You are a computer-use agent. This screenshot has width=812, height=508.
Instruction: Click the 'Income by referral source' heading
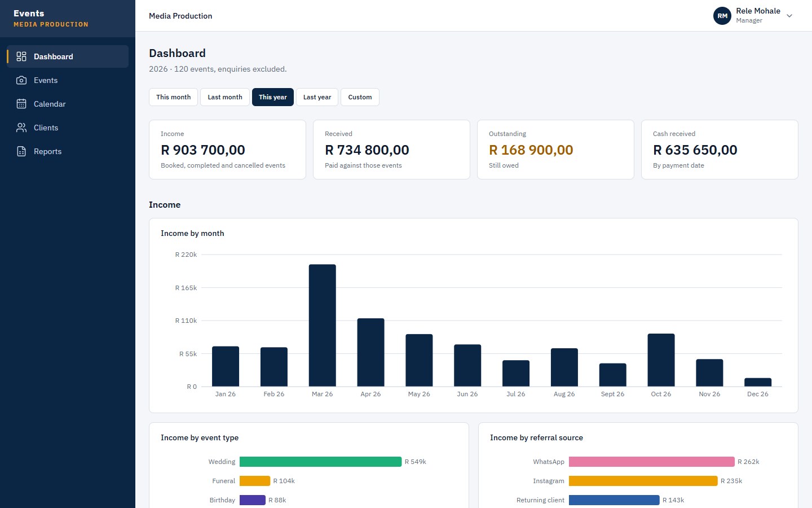coord(536,437)
